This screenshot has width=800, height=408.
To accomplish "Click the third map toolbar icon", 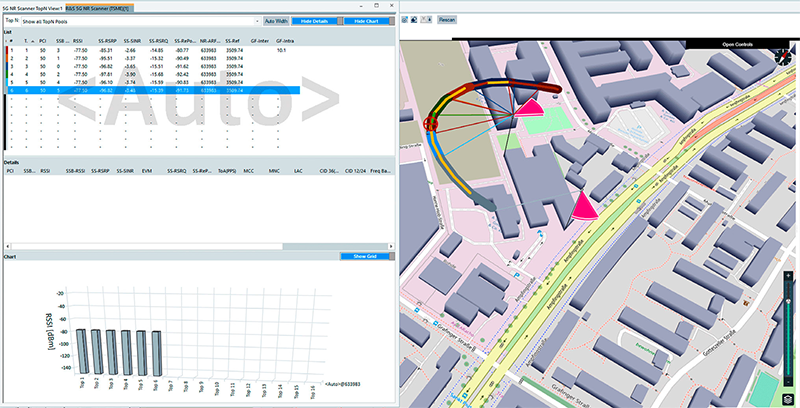I will point(427,19).
